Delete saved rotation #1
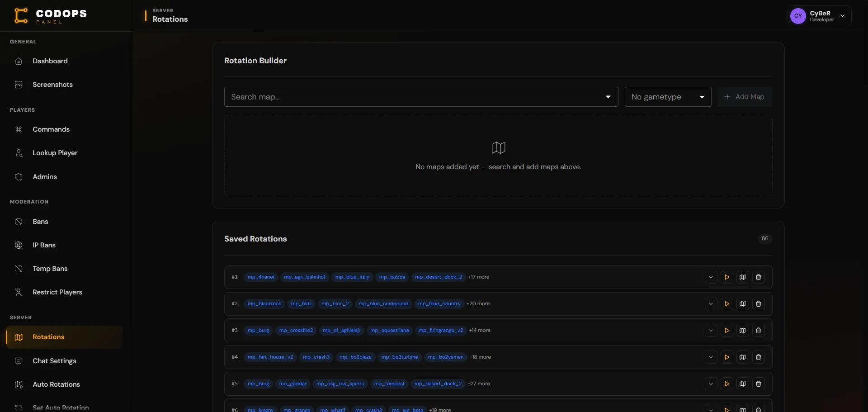The width and height of the screenshot is (868, 412). pyautogui.click(x=758, y=277)
